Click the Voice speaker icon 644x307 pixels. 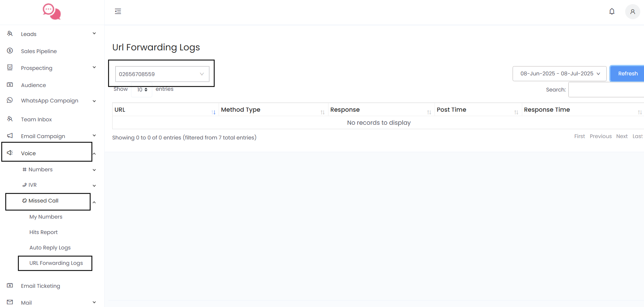(10, 153)
